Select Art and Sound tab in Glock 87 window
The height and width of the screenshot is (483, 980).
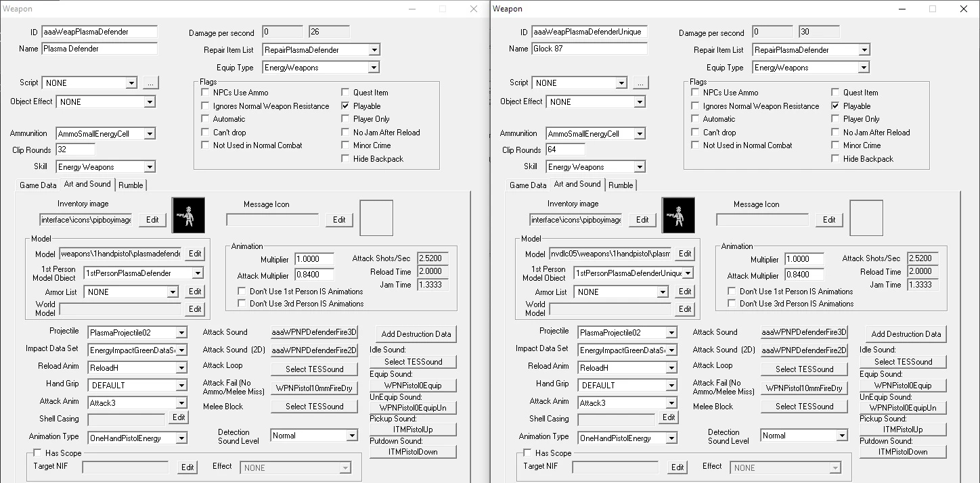(x=577, y=184)
